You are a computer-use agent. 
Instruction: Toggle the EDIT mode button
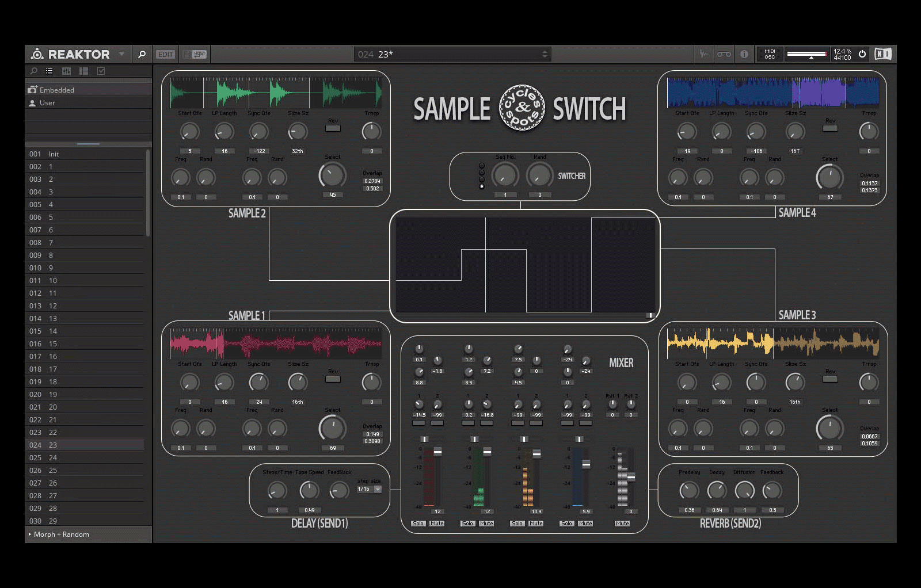[x=166, y=54]
